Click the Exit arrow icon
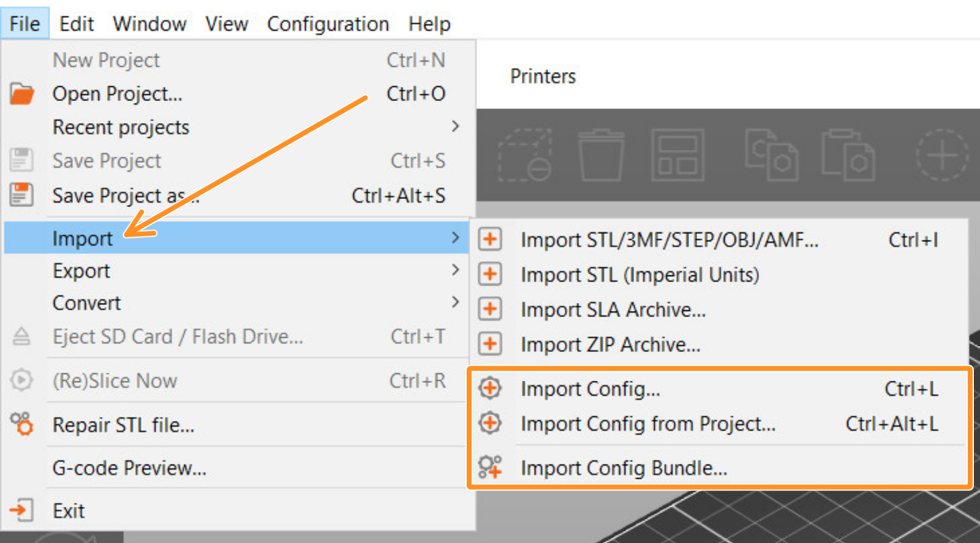Image resolution: width=980 pixels, height=543 pixels. click(22, 510)
